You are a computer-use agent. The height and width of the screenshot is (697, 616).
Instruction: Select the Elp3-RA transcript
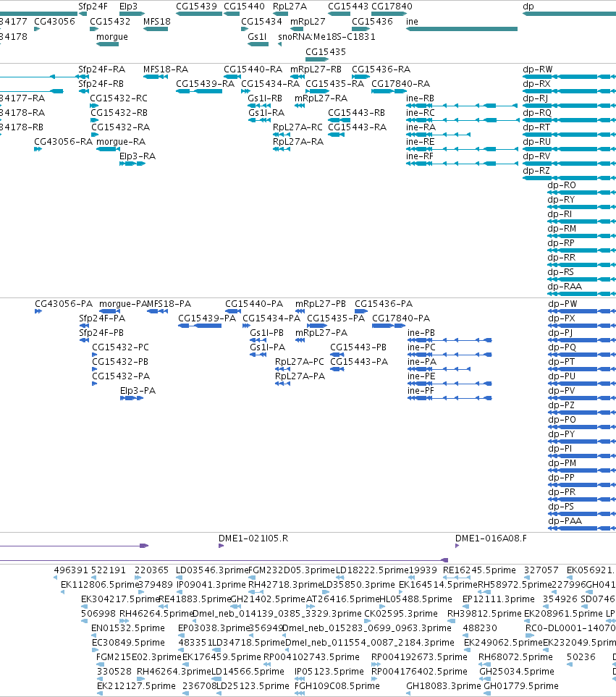132,164
